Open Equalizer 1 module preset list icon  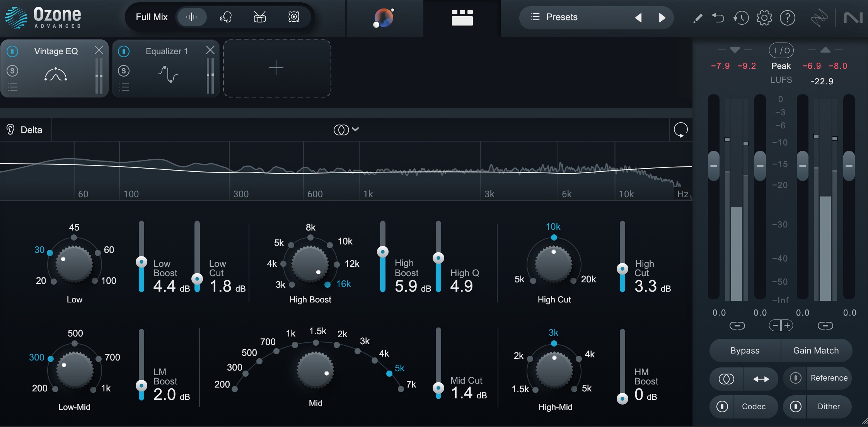pyautogui.click(x=124, y=87)
